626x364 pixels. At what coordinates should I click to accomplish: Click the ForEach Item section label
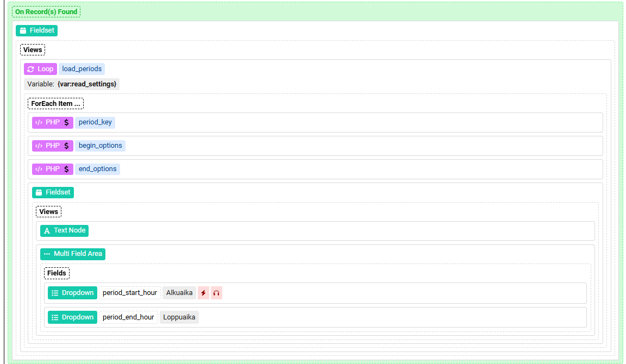[55, 103]
